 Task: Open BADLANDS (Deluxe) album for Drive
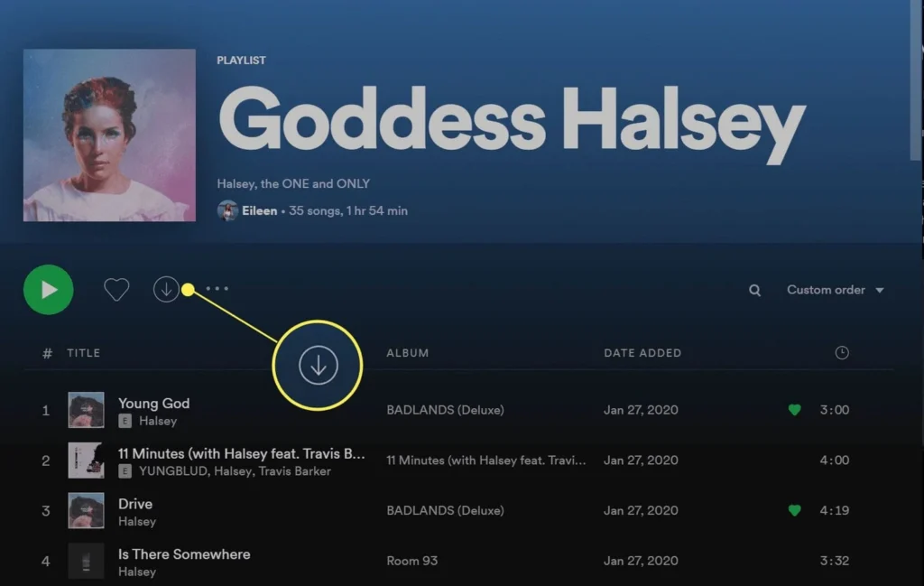pos(446,510)
